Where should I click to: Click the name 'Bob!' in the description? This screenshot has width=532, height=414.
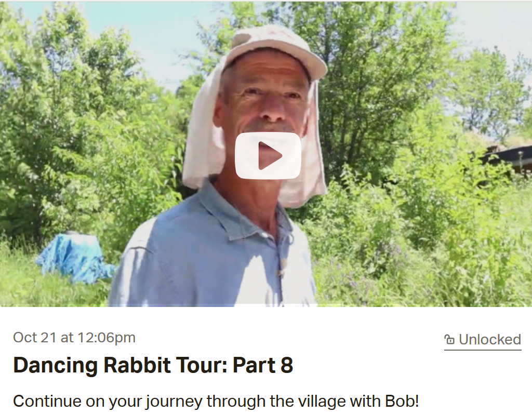click(402, 401)
